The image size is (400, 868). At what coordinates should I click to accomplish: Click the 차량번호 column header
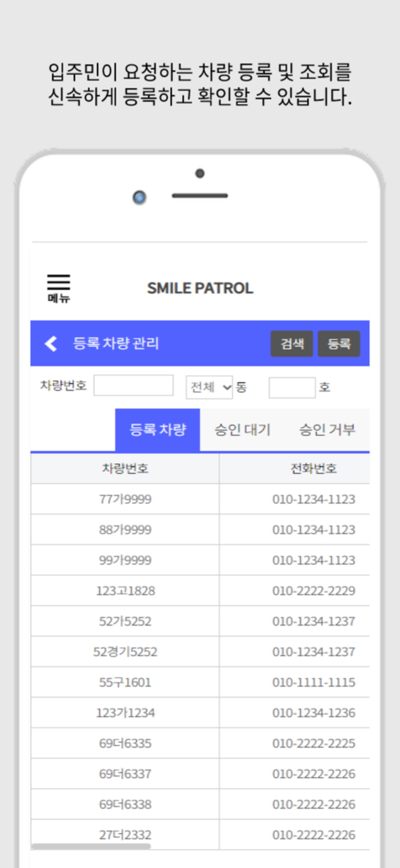[x=125, y=468]
